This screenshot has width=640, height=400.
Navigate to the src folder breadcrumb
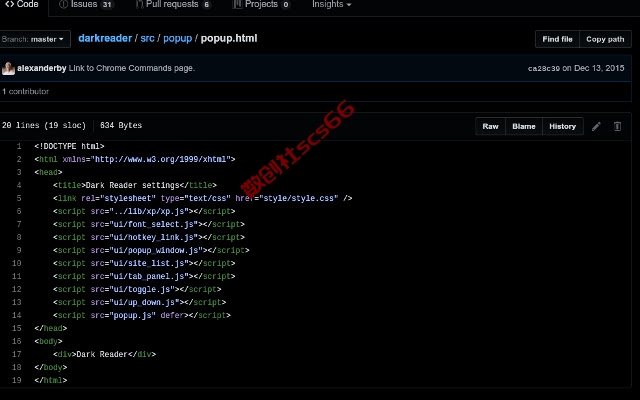[147, 38]
